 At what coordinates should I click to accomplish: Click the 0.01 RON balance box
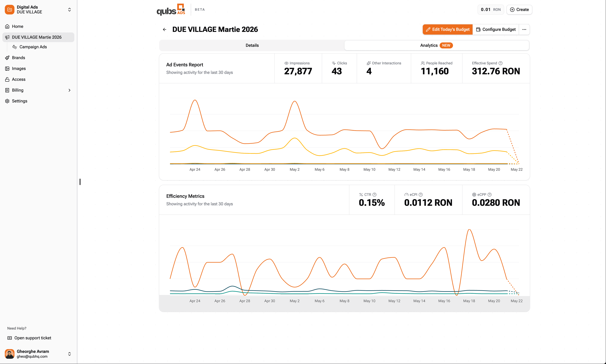(x=490, y=10)
